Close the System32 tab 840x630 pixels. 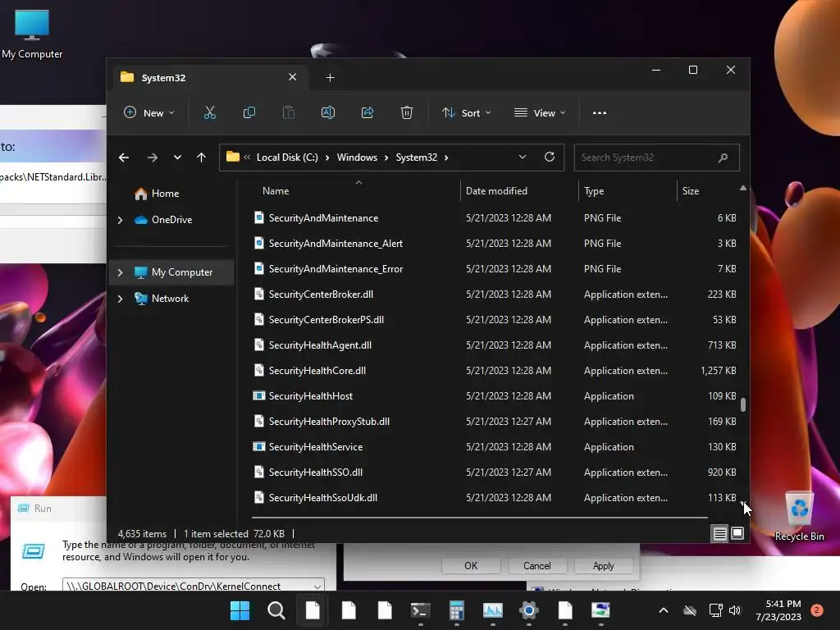(x=293, y=77)
